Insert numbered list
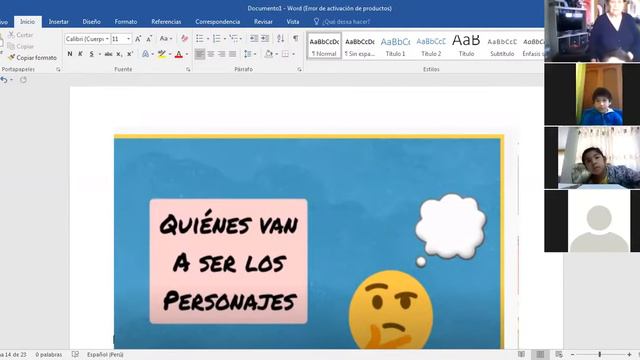The height and width of the screenshot is (360, 640). (x=217, y=38)
